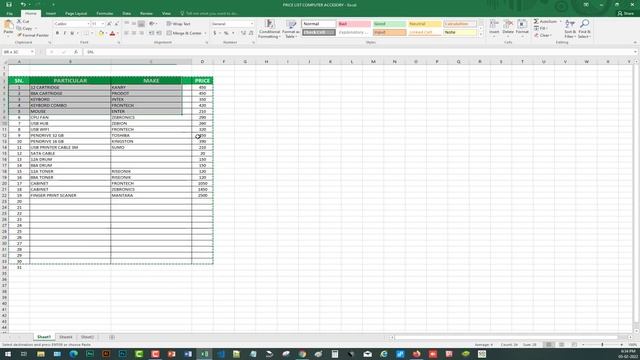640x360 pixels.
Task: Apply the Good cell style
Action: coord(389,24)
